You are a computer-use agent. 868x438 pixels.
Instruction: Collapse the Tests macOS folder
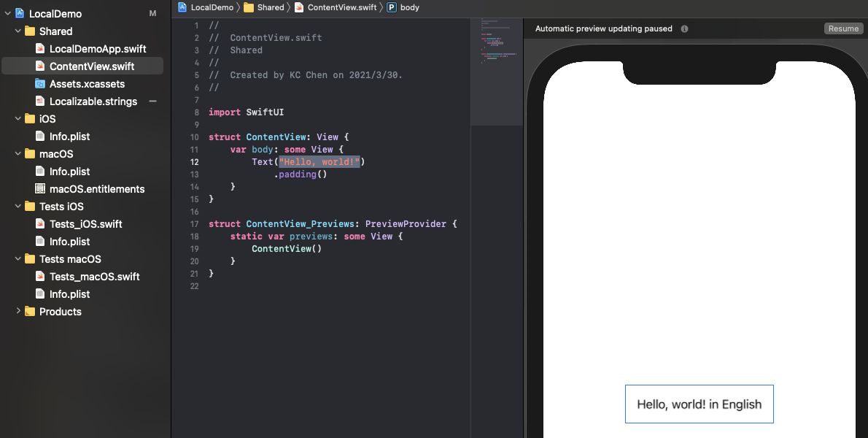tap(18, 259)
